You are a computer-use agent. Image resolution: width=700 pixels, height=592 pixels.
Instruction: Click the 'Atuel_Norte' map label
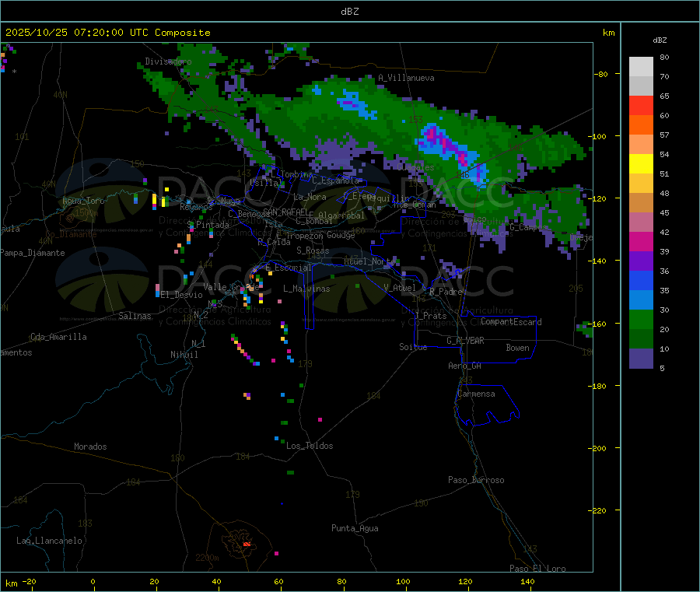click(x=369, y=261)
